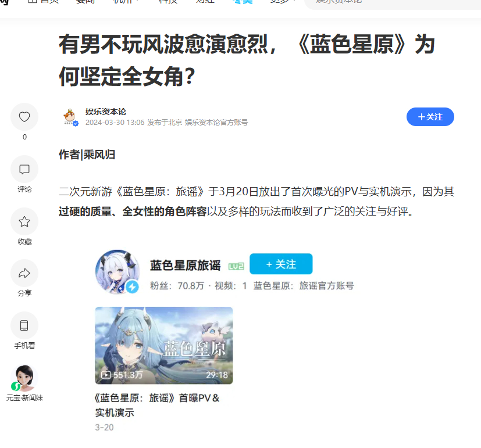This screenshot has width=481, height=448.
Task: Favorite the article with star icon
Action: (24, 221)
